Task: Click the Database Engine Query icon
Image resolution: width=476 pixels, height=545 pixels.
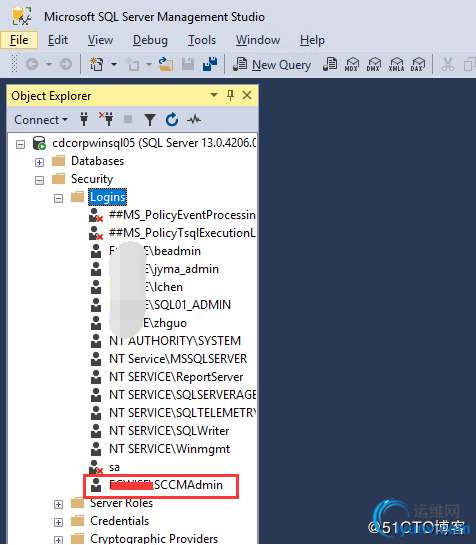Action: tap(330, 64)
